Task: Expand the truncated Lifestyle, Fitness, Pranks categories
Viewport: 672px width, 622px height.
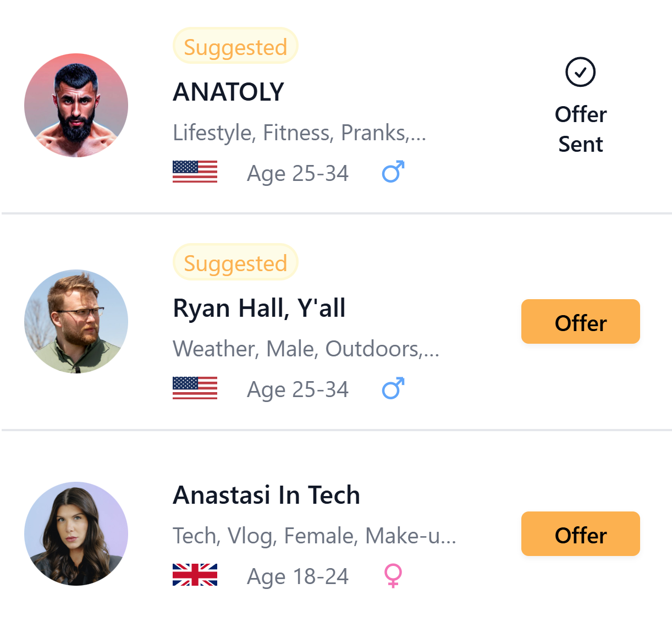Action: point(299,133)
